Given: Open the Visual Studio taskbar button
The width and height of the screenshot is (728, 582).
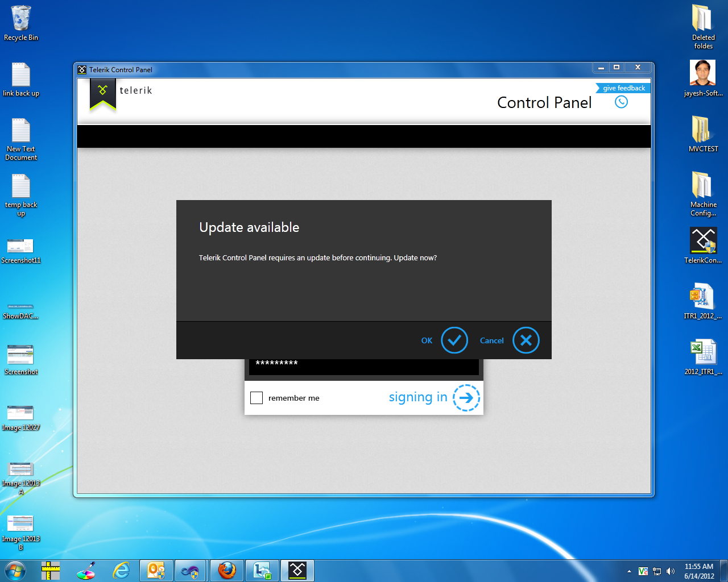Looking at the screenshot, I should click(x=191, y=571).
